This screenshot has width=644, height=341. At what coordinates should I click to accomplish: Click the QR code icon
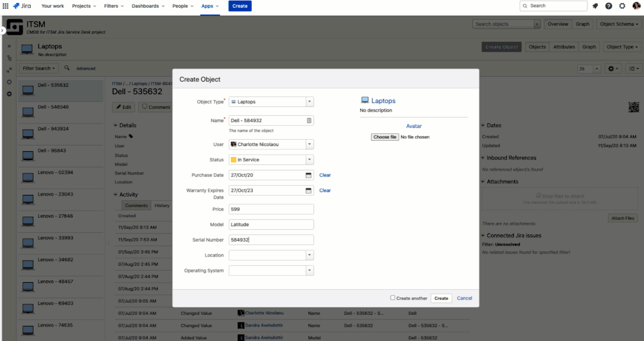[634, 107]
